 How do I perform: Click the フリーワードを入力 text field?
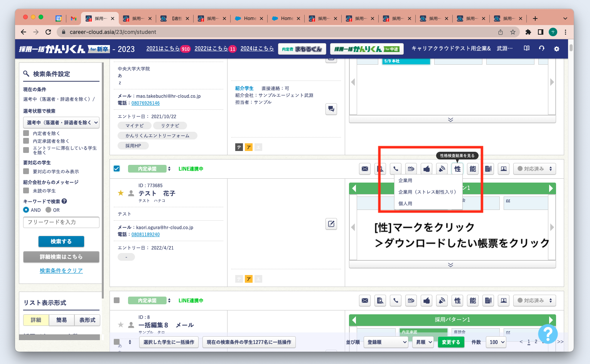coord(61,222)
